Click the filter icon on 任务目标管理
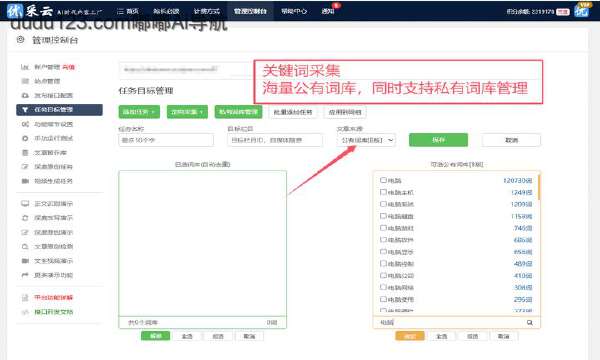The image size is (600, 360). tap(25, 110)
